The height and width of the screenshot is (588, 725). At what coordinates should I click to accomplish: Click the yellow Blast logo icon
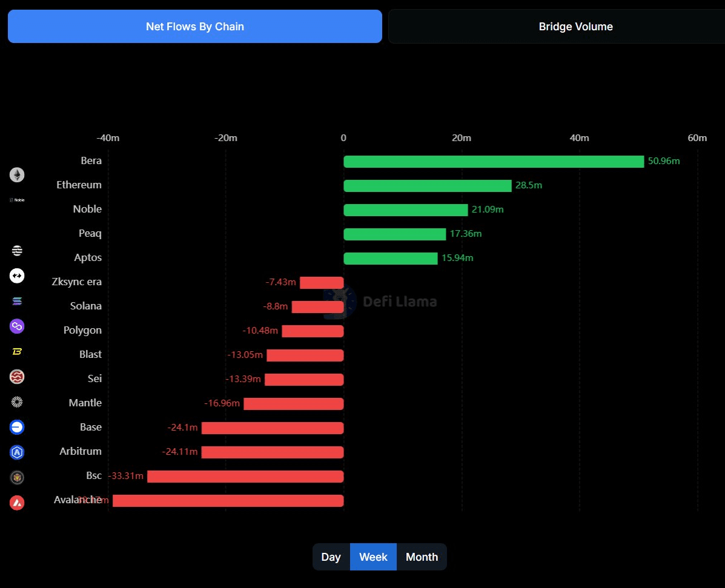pos(17,352)
